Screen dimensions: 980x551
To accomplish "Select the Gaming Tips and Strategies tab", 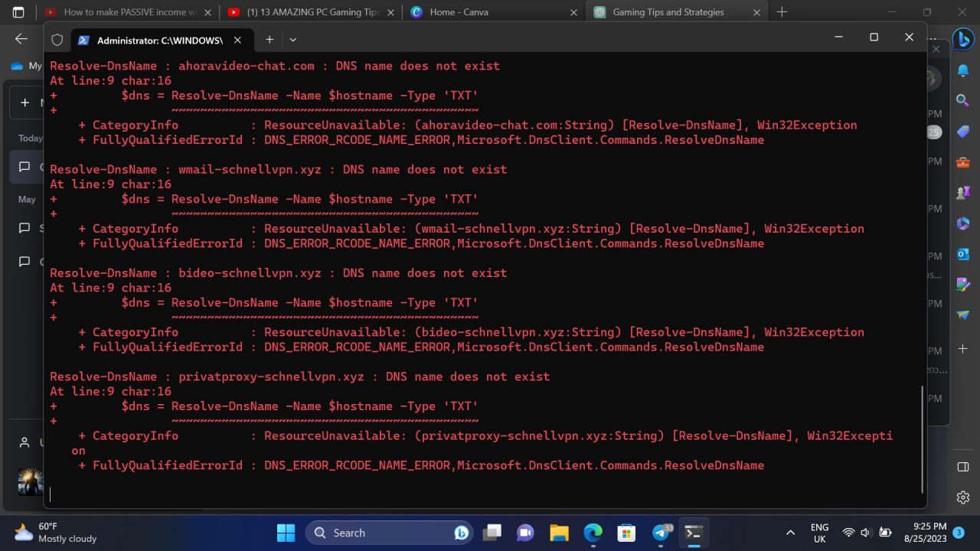I will pos(677,12).
